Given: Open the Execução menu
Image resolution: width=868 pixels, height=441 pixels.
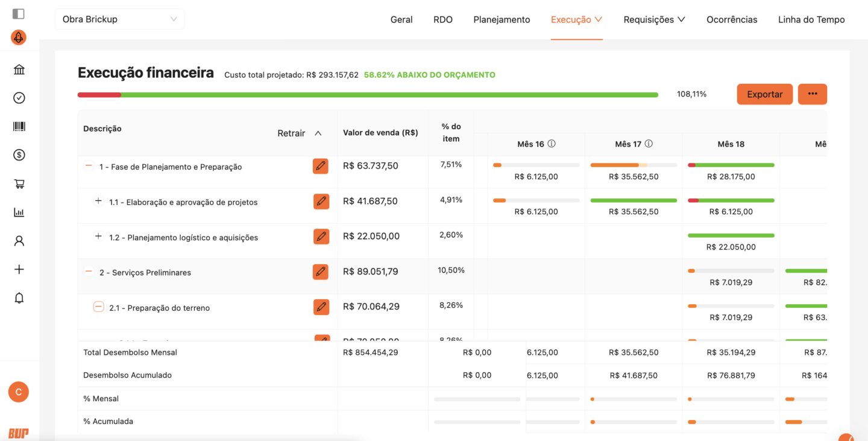Looking at the screenshot, I should pos(577,19).
